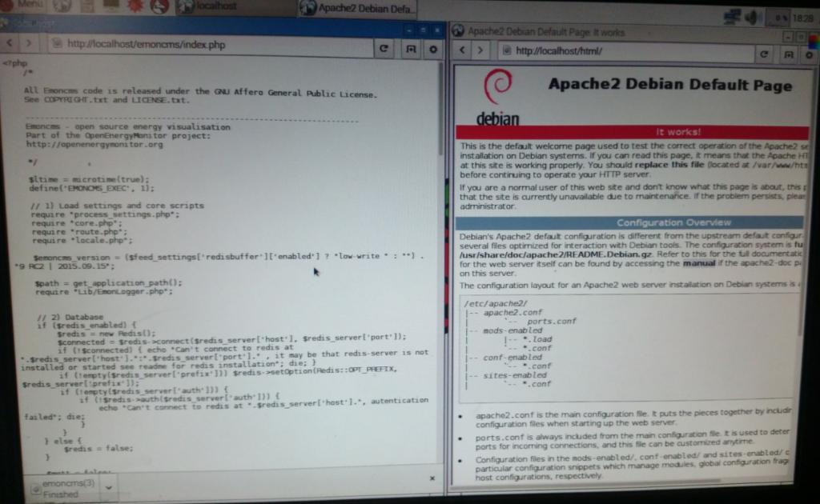Go forward in the emoncms browser window
Viewport: 820px width, 504px height.
pyautogui.click(x=30, y=43)
